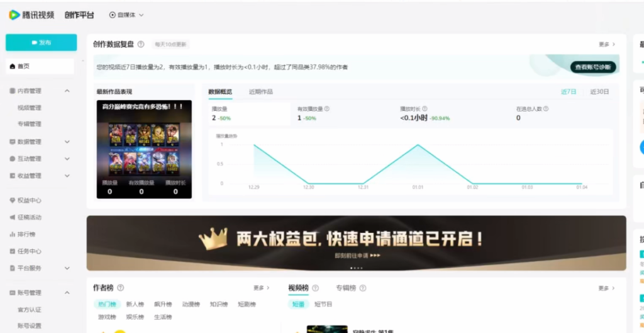Click the 查看账号诊断 button
The height and width of the screenshot is (333, 644).
click(x=593, y=67)
